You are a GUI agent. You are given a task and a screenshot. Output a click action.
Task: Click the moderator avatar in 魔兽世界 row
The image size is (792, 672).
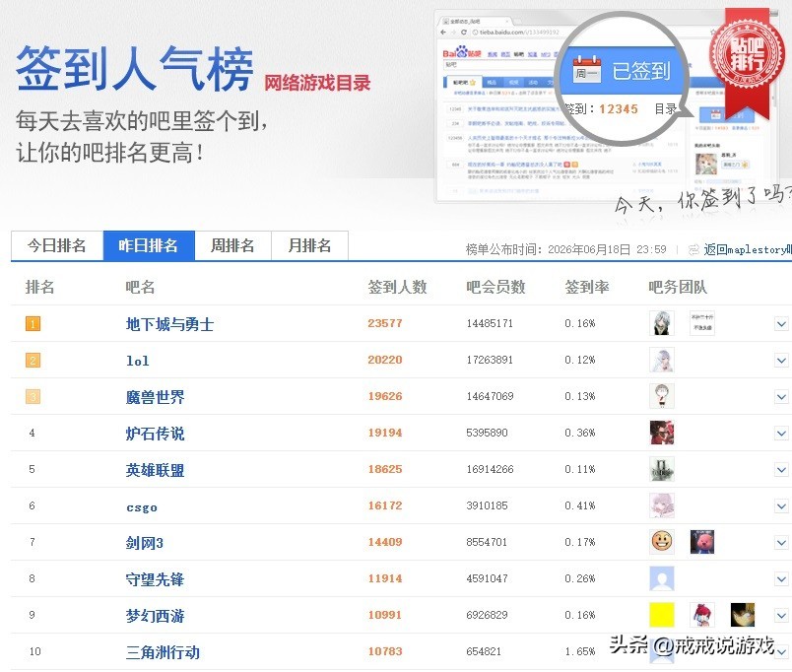(662, 396)
